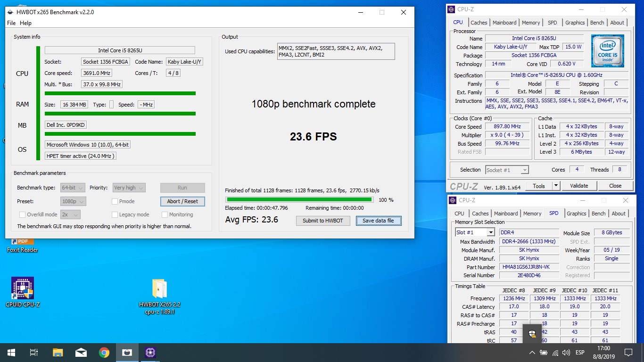The width and height of the screenshot is (644, 362).
Task: Switch to SPD tab in upper CPU-Z
Action: click(553, 23)
